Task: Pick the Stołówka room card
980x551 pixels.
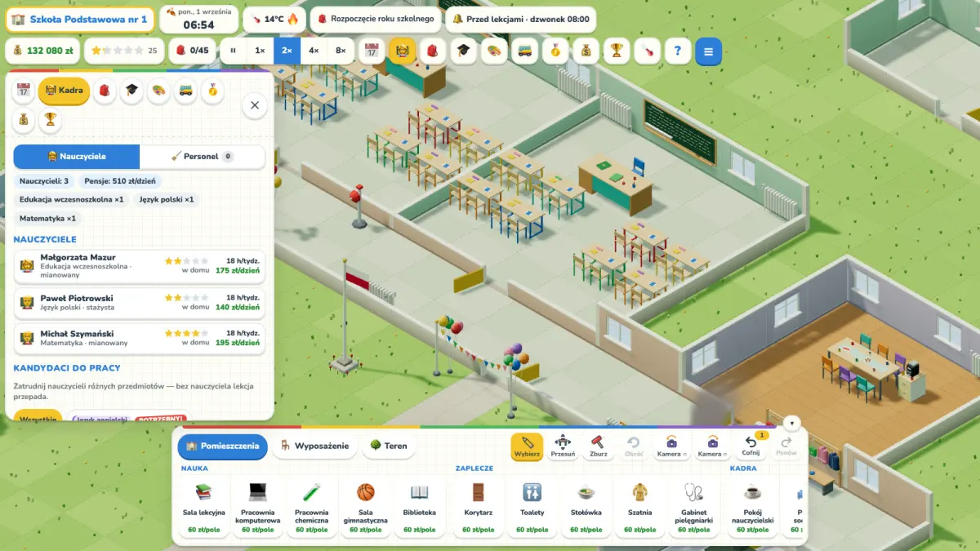Action: [x=586, y=507]
